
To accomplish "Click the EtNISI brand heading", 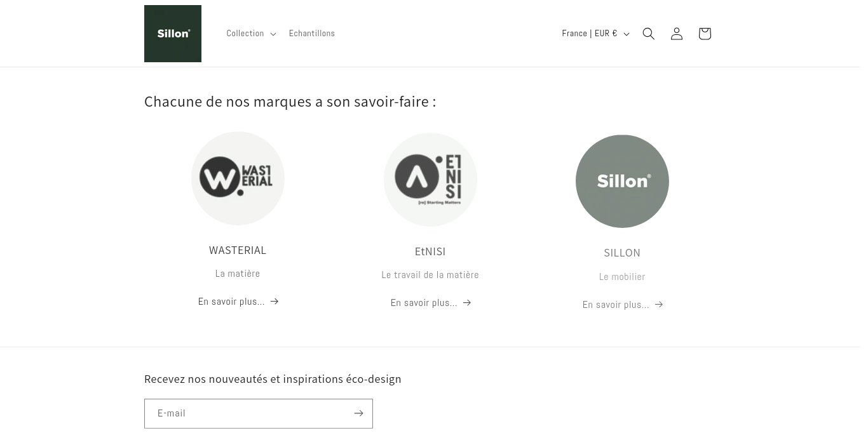I will 430,251.
